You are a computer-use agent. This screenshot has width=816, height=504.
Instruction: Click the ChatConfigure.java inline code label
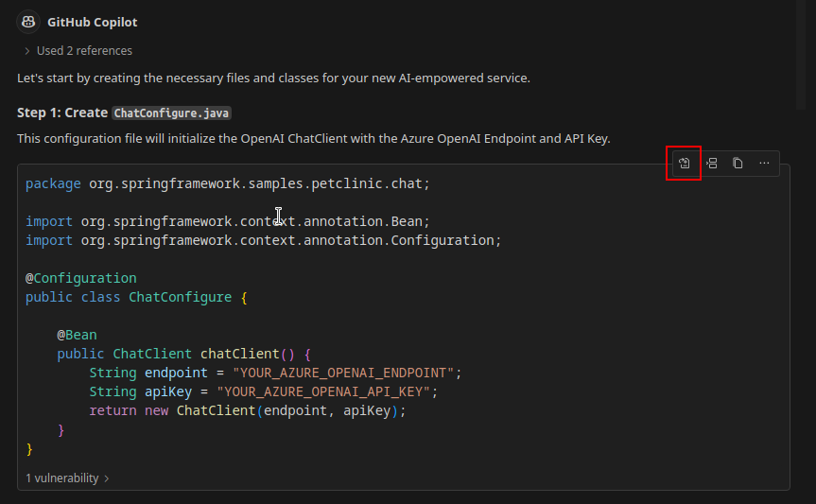[171, 113]
